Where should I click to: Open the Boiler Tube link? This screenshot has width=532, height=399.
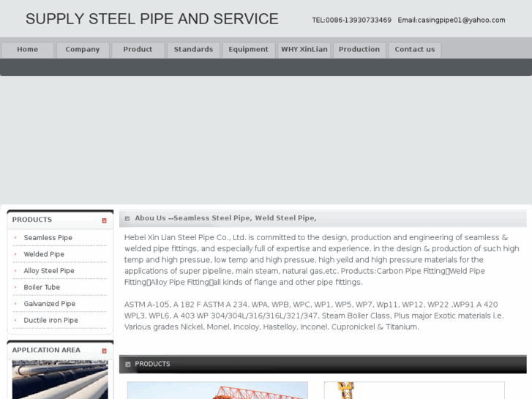click(x=42, y=287)
